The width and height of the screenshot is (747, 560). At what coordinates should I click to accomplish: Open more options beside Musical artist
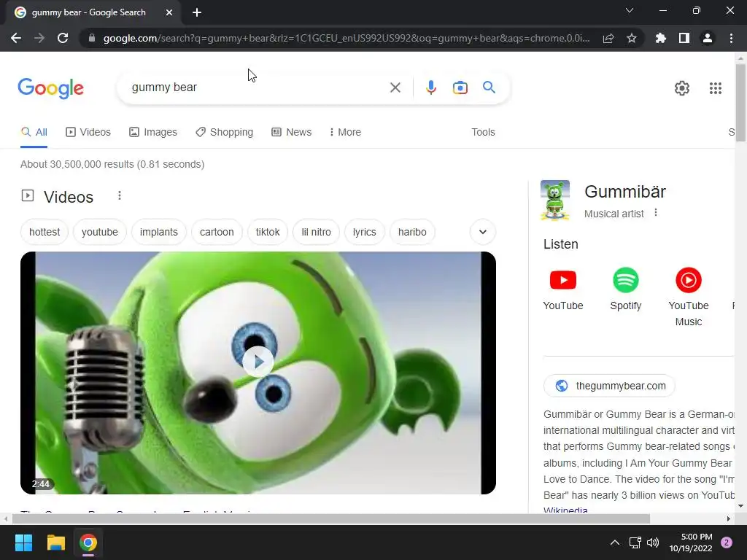coord(656,213)
